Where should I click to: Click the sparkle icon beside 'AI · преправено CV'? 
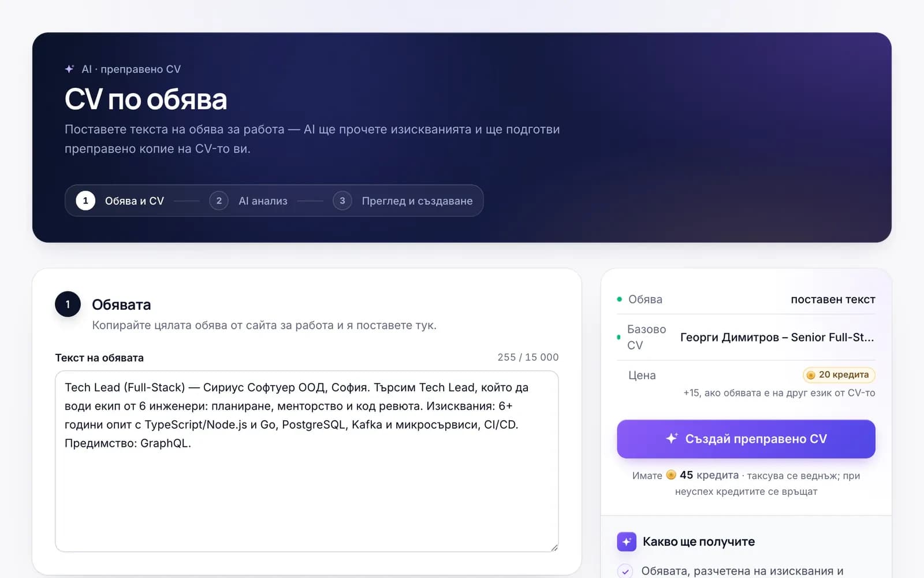pos(69,69)
